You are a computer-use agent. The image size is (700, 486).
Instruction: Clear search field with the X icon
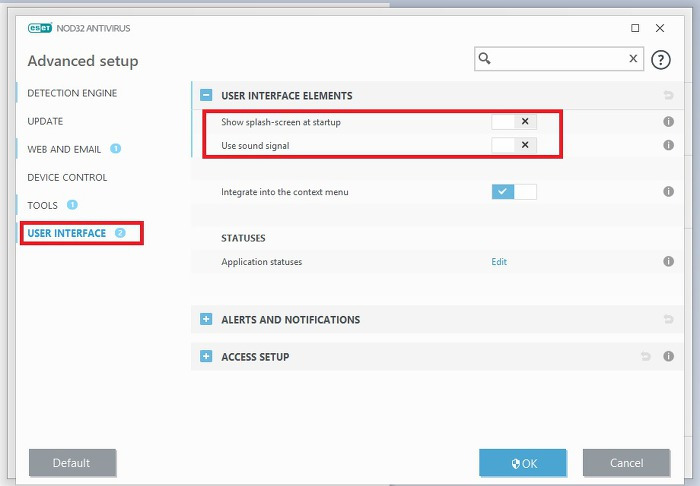pos(633,58)
